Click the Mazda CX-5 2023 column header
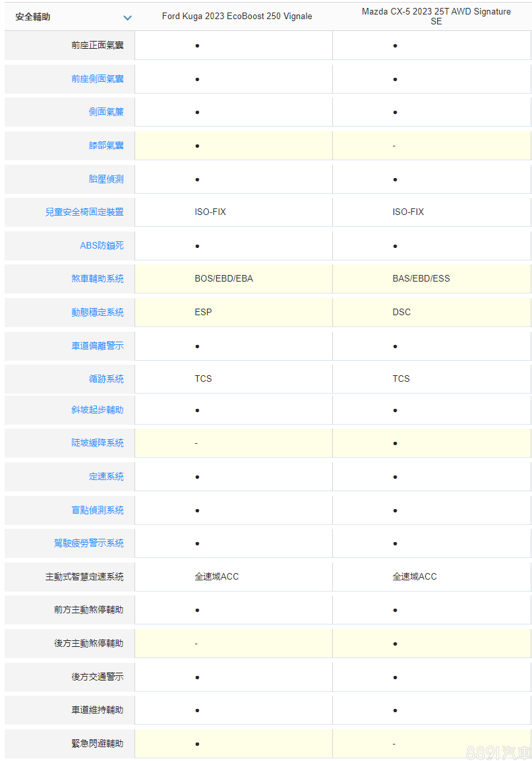The width and height of the screenshot is (532, 761). (x=436, y=16)
